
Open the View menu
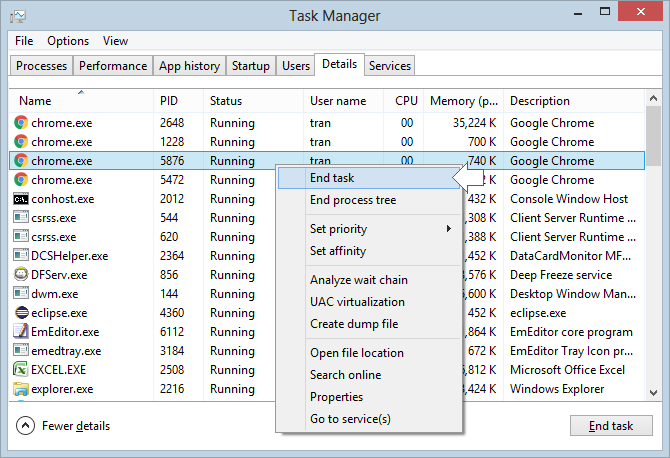115,41
